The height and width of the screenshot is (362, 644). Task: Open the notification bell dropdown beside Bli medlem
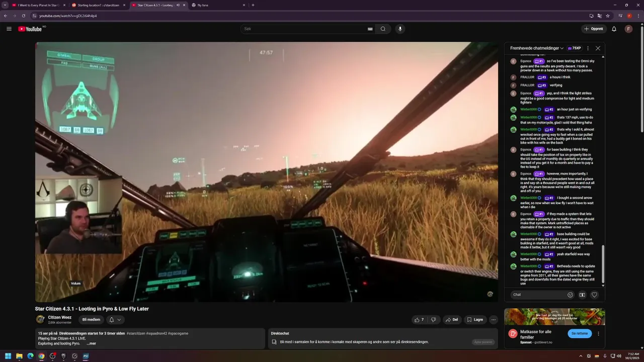tap(115, 319)
